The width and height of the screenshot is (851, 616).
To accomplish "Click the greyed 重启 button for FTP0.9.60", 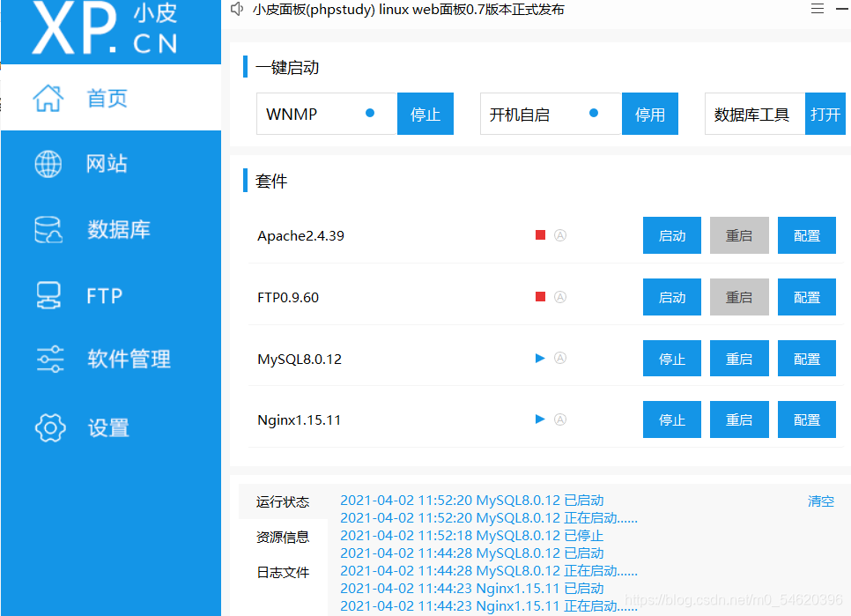I will pyautogui.click(x=739, y=297).
